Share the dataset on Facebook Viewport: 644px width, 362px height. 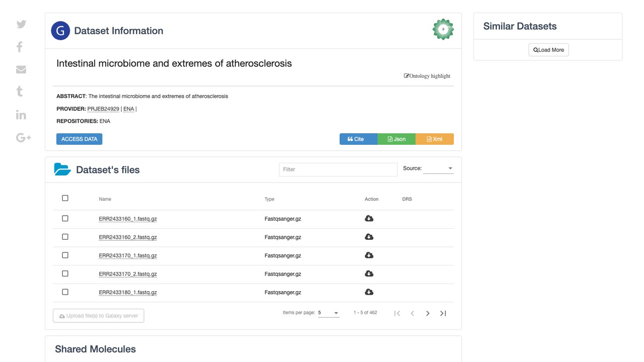pyautogui.click(x=20, y=47)
